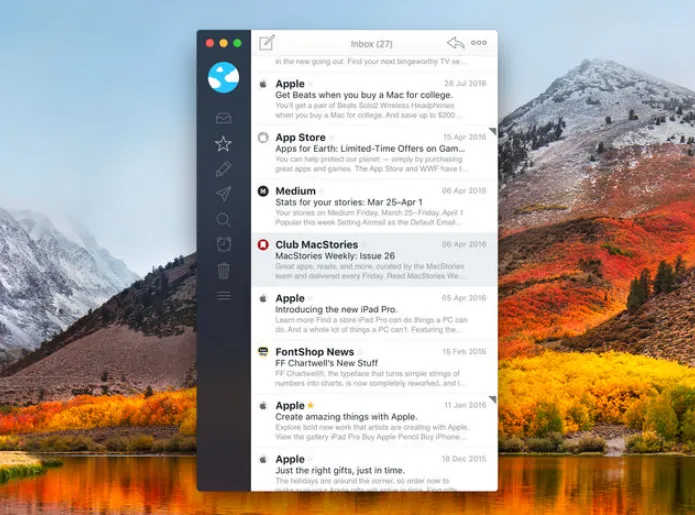Star the Club MacStories email
Viewport: 695px width, 515px height.
coord(364,245)
